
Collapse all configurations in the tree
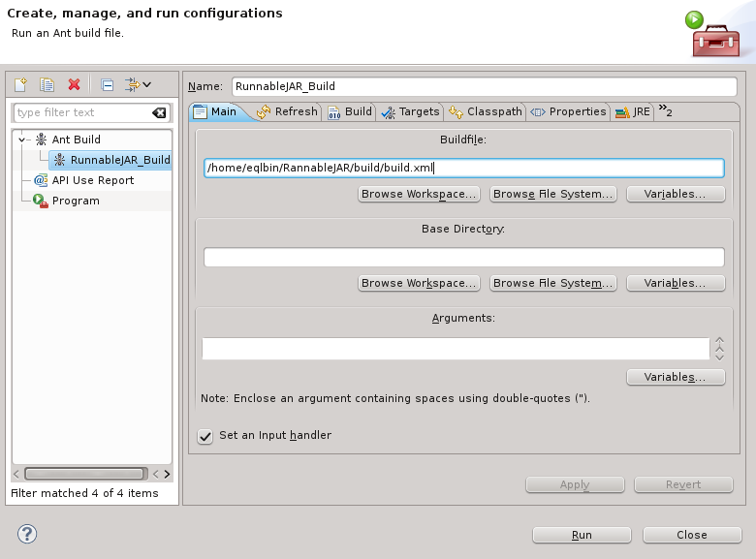(x=108, y=84)
